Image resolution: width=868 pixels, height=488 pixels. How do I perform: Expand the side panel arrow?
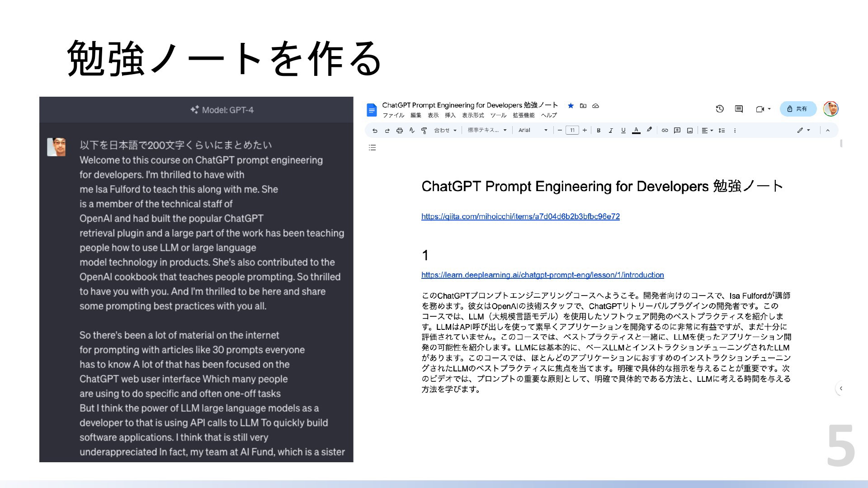point(840,388)
